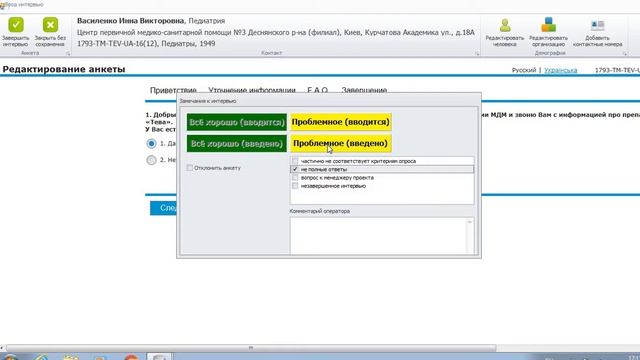Open the Приветствие tab
This screenshot has height=360, width=640.
(173, 90)
